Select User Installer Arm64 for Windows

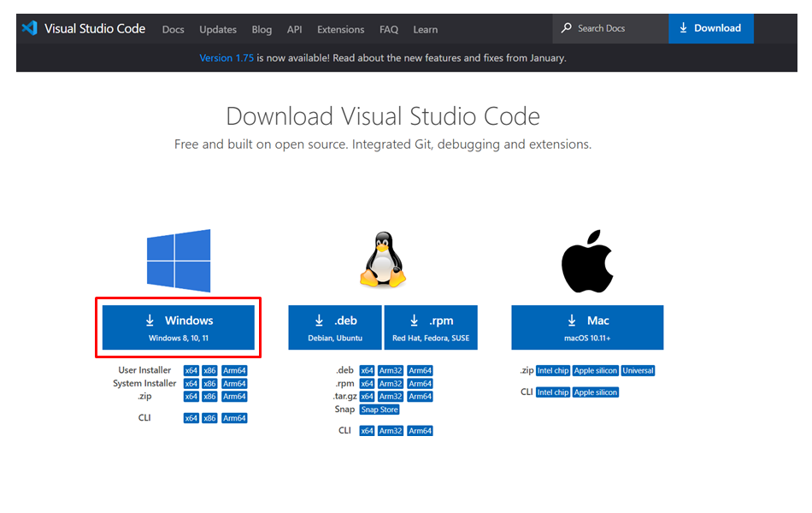[x=234, y=370]
